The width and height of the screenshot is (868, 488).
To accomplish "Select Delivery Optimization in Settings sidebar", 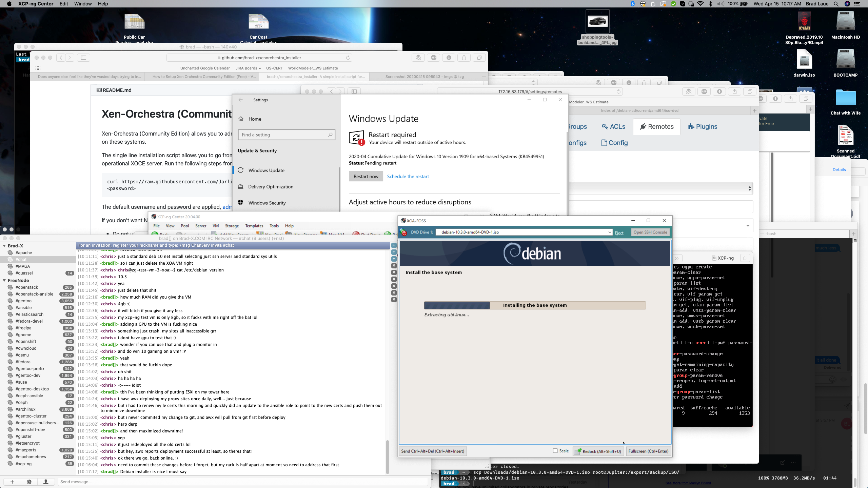I will click(286, 186).
